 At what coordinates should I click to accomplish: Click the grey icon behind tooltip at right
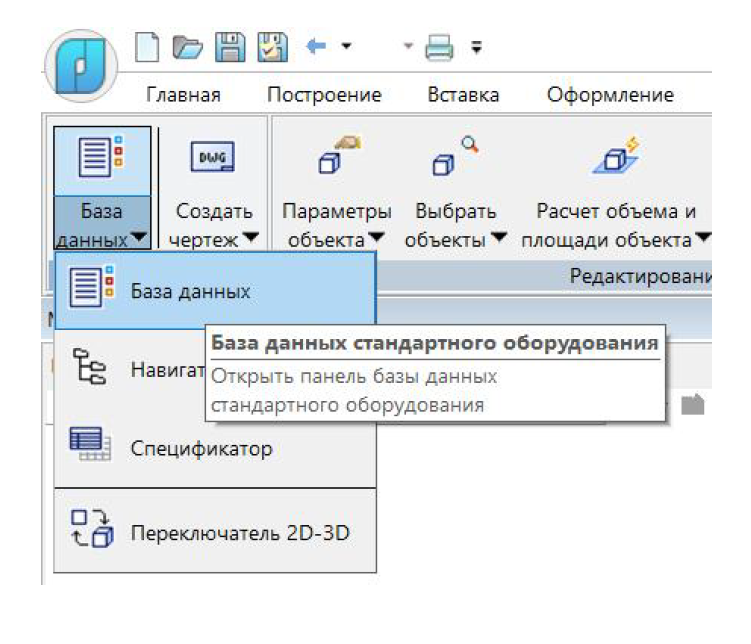pyautogui.click(x=692, y=404)
